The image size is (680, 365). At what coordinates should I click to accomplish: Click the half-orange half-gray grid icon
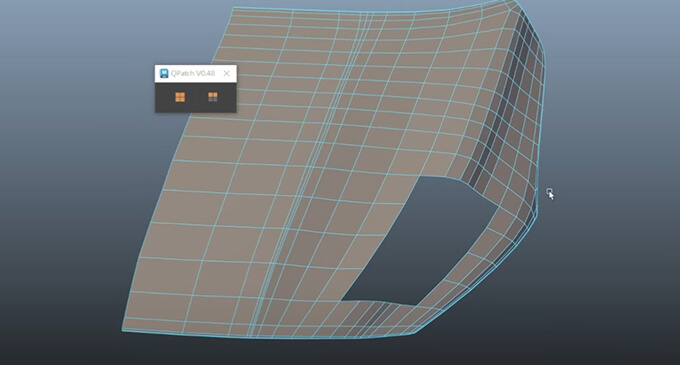tap(212, 97)
